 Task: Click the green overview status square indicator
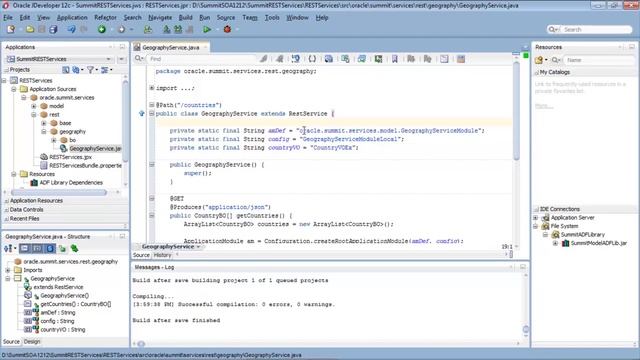(526, 56)
